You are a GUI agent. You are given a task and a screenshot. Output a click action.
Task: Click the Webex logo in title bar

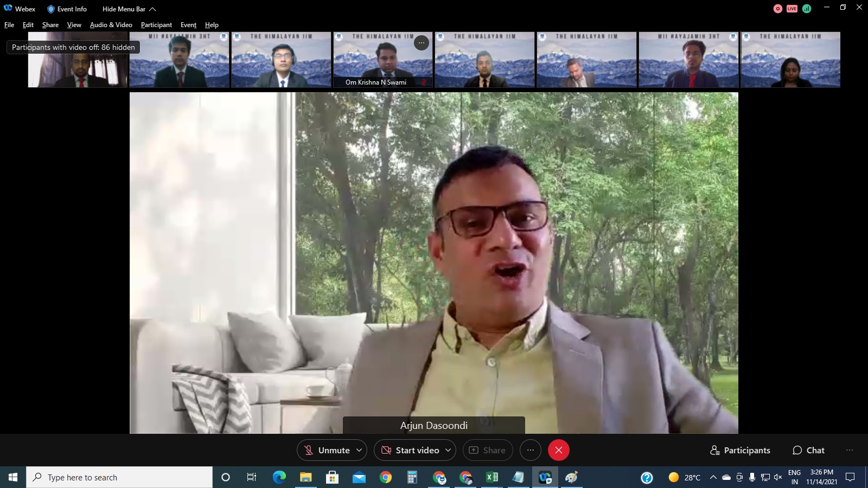tap(8, 9)
